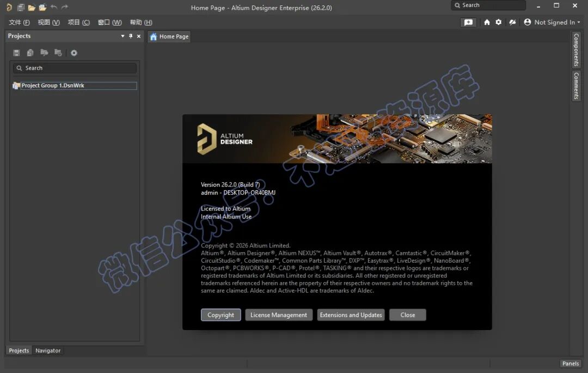
Task: Switch to the Projects bottom tab
Action: point(19,351)
